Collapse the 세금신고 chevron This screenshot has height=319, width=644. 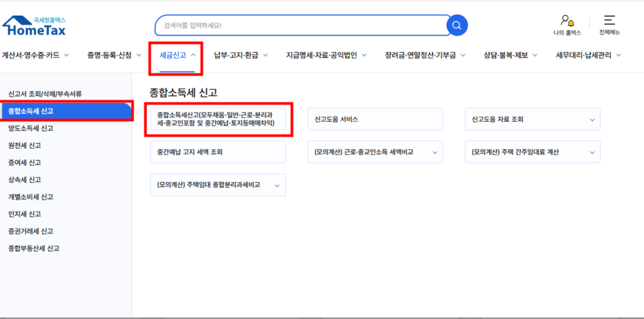(193, 55)
